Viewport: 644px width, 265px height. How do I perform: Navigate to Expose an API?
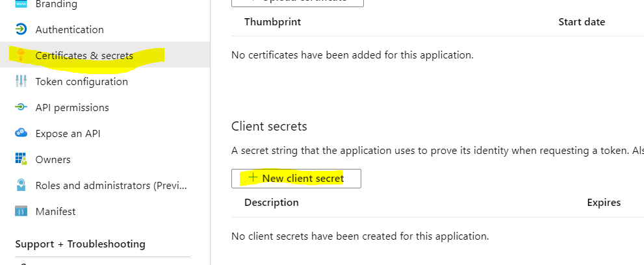click(x=68, y=133)
